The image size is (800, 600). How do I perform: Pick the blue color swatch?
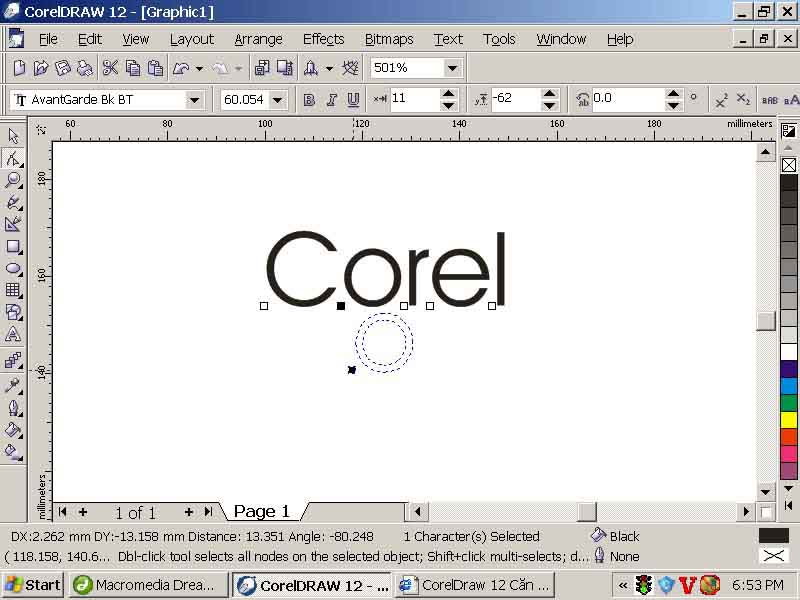click(789, 386)
